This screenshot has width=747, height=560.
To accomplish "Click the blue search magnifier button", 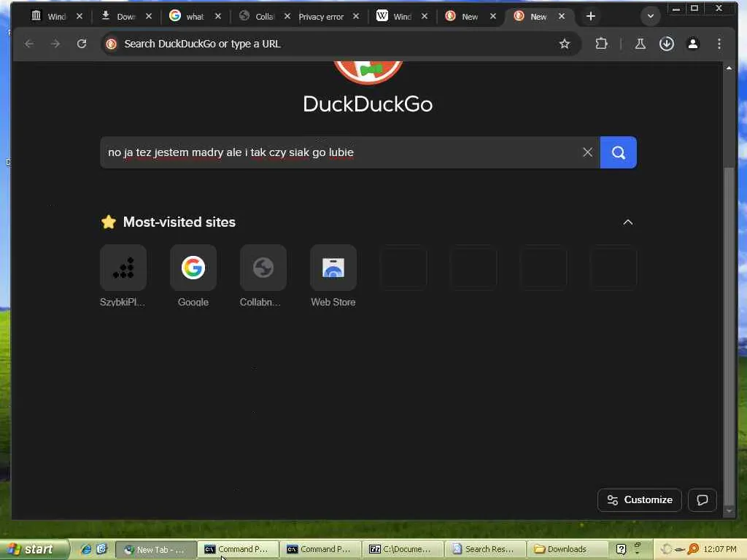I will (x=618, y=152).
